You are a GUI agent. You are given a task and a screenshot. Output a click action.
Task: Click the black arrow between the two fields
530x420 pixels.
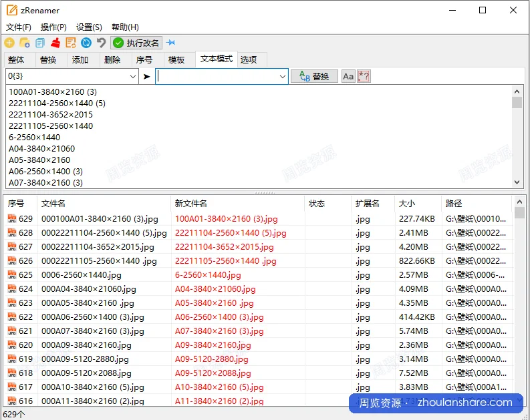click(146, 77)
